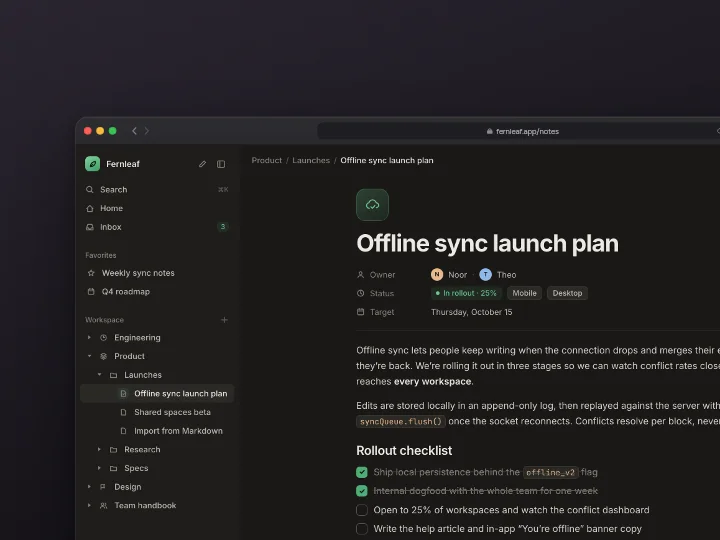Viewport: 720px width, 540px height.
Task: Click Theo's avatar
Action: click(485, 275)
